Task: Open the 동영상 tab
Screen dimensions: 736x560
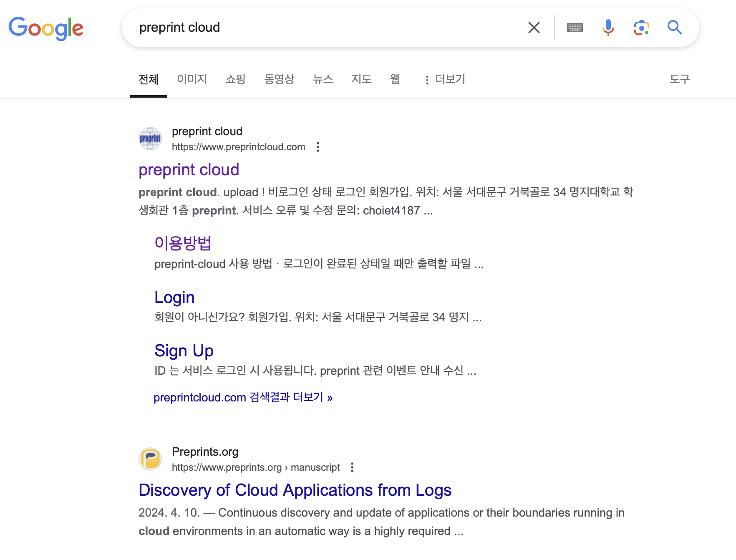Action: [x=280, y=79]
